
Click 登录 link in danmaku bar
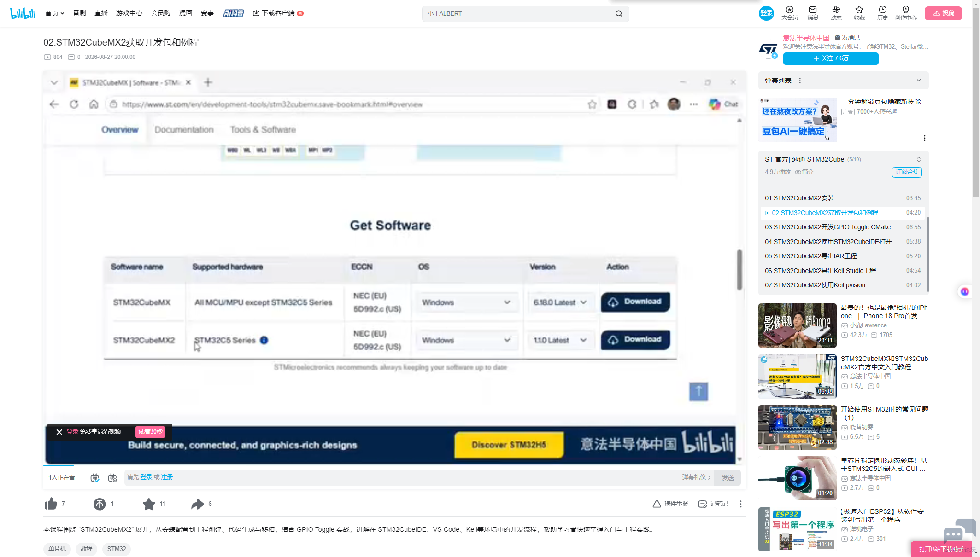(x=146, y=477)
